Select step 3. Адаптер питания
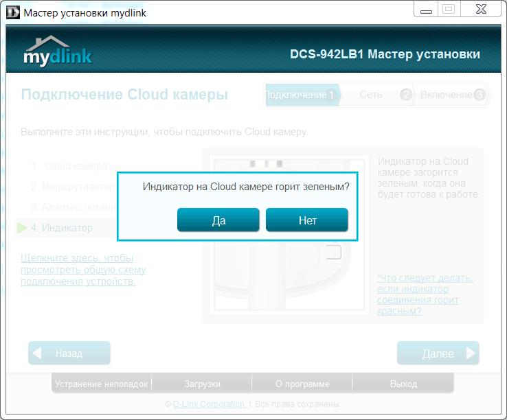This screenshot has width=507, height=420. (74, 207)
